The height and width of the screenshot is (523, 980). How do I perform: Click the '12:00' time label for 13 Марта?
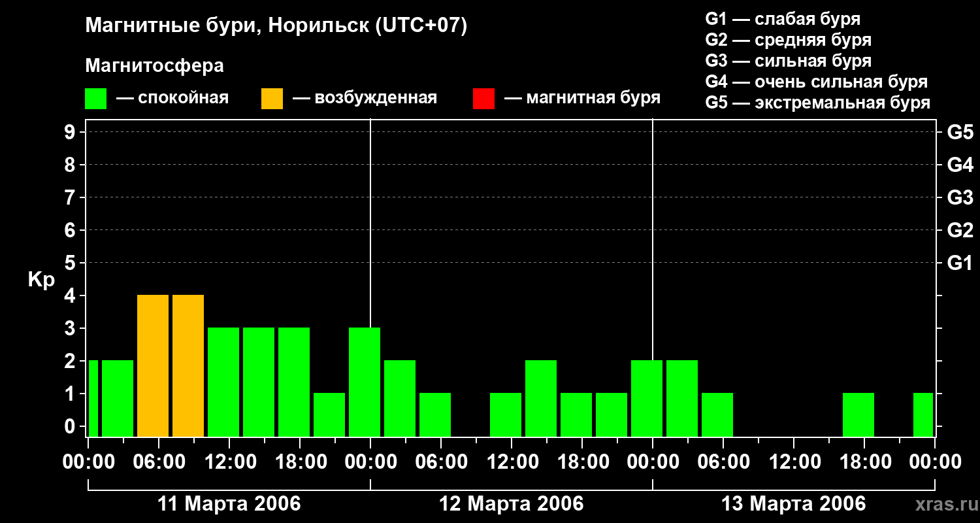click(794, 462)
